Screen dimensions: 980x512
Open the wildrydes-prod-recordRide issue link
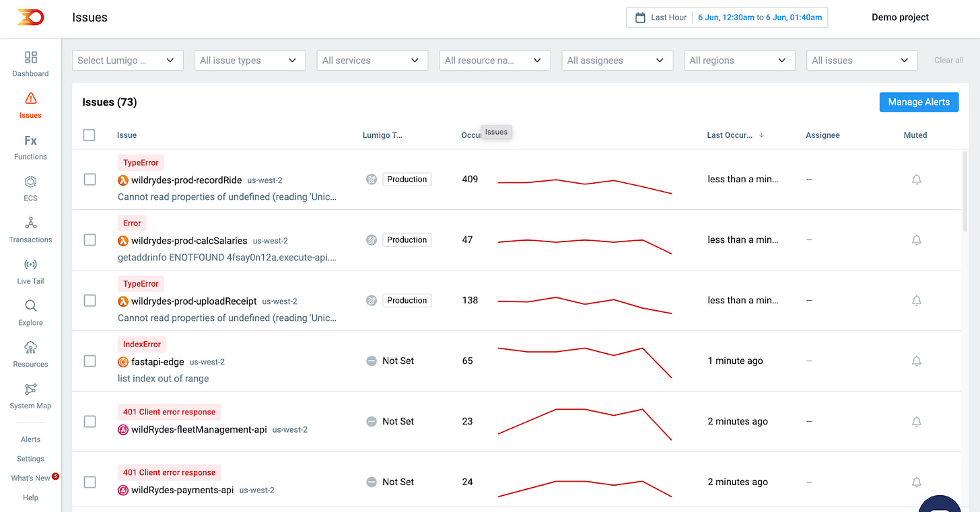point(186,180)
